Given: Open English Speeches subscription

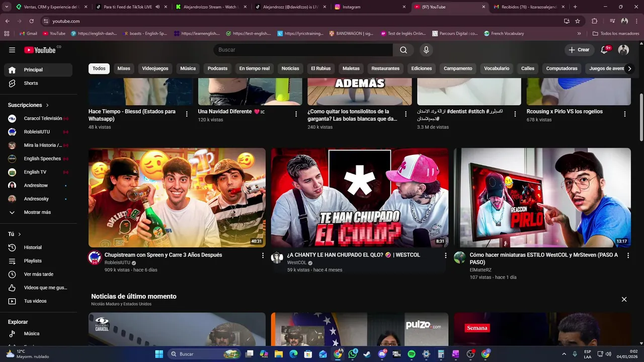Looking at the screenshot, I should coord(38,159).
